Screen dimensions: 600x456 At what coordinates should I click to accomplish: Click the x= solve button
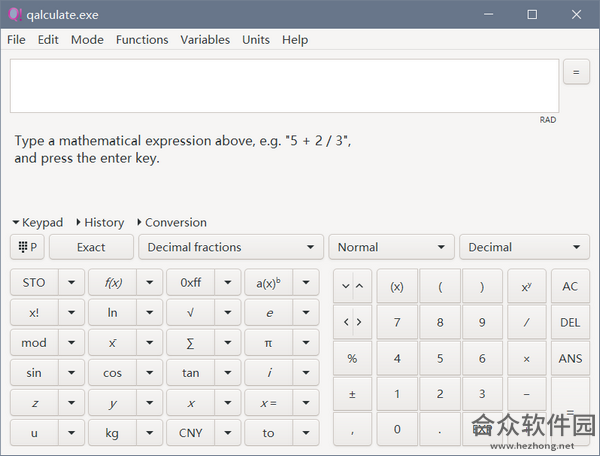point(269,403)
